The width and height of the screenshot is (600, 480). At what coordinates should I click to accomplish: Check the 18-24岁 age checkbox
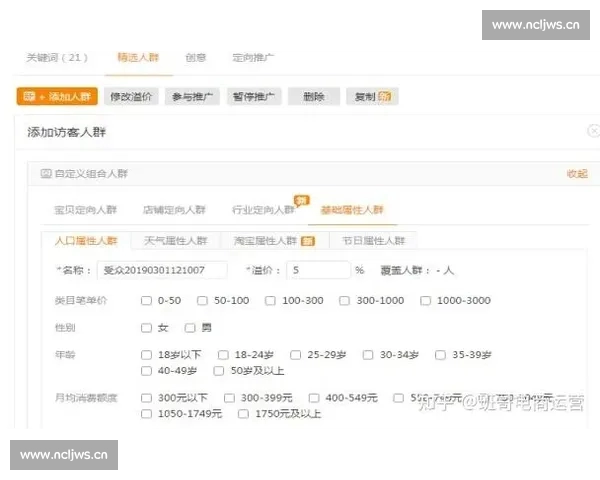click(x=223, y=355)
